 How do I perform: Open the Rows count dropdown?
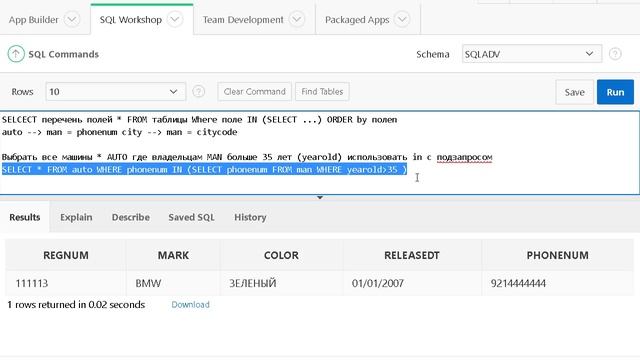[x=116, y=91]
